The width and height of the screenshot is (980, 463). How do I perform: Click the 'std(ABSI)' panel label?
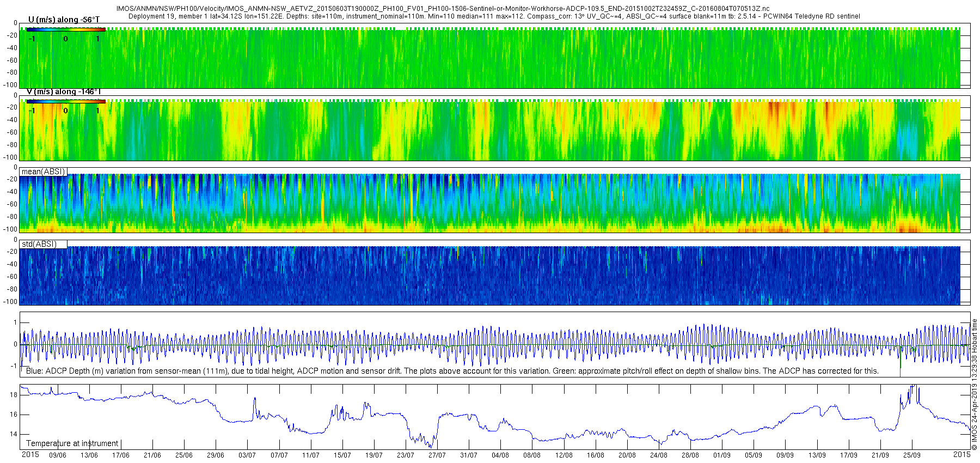(x=39, y=244)
